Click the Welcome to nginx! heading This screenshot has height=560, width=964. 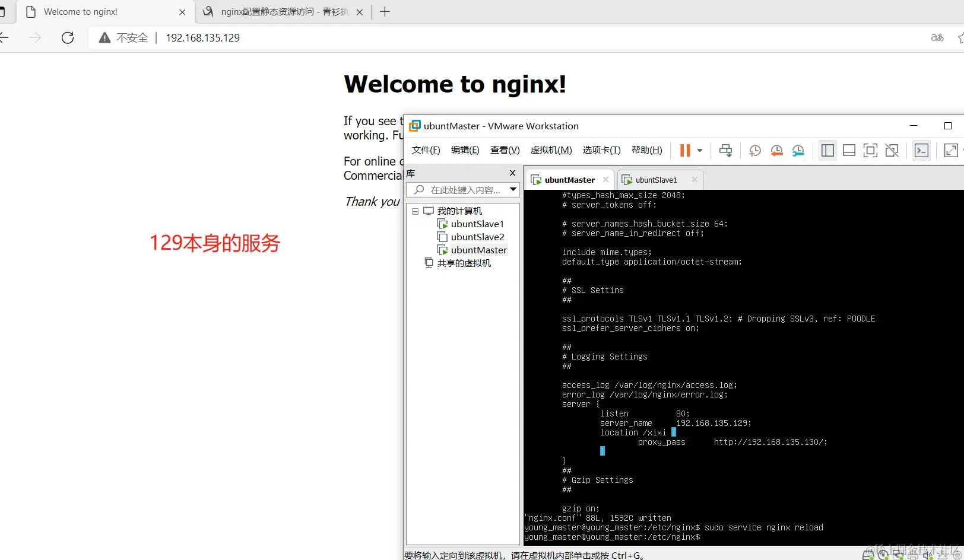click(x=455, y=84)
